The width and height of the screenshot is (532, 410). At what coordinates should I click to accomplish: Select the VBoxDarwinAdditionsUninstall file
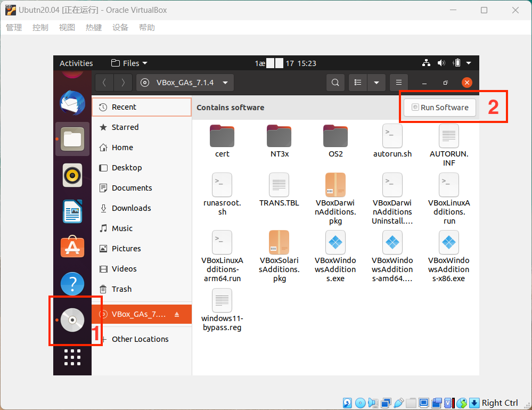click(x=392, y=199)
